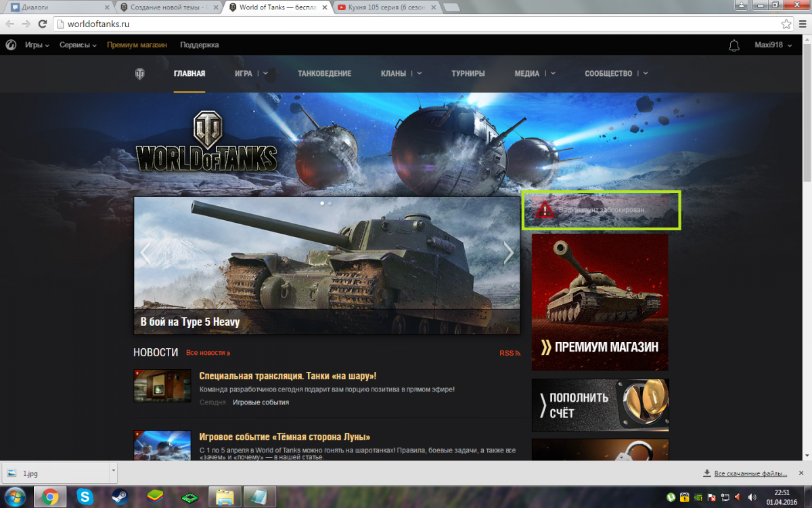Viewport: 812px width, 508px height.
Task: Click the notification bell icon
Action: click(734, 45)
